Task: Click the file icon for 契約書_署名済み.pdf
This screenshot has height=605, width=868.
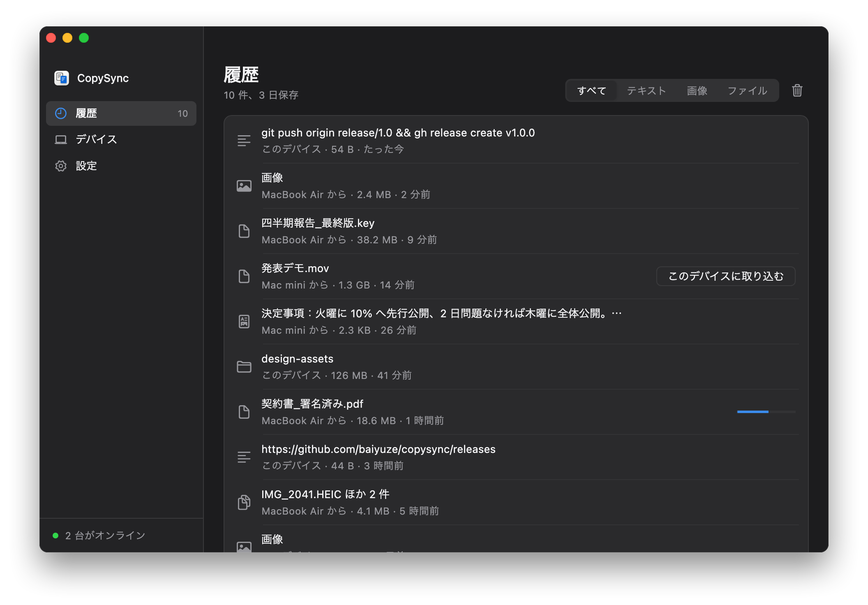Action: click(x=244, y=412)
